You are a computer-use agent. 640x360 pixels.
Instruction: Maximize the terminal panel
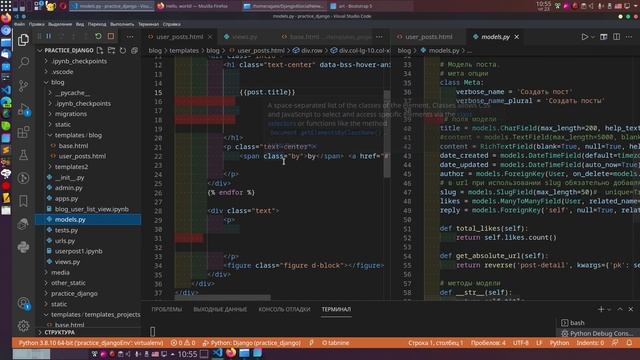(x=620, y=309)
